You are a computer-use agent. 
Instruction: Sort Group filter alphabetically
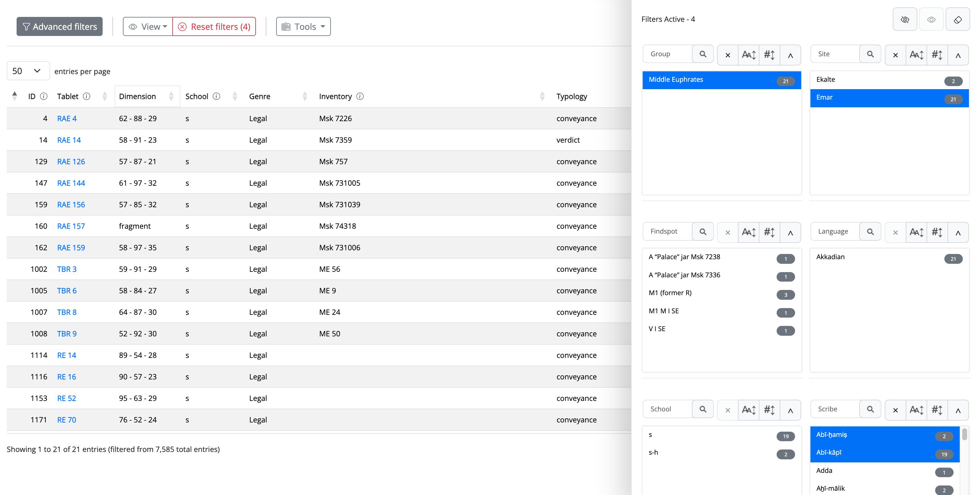pos(749,55)
